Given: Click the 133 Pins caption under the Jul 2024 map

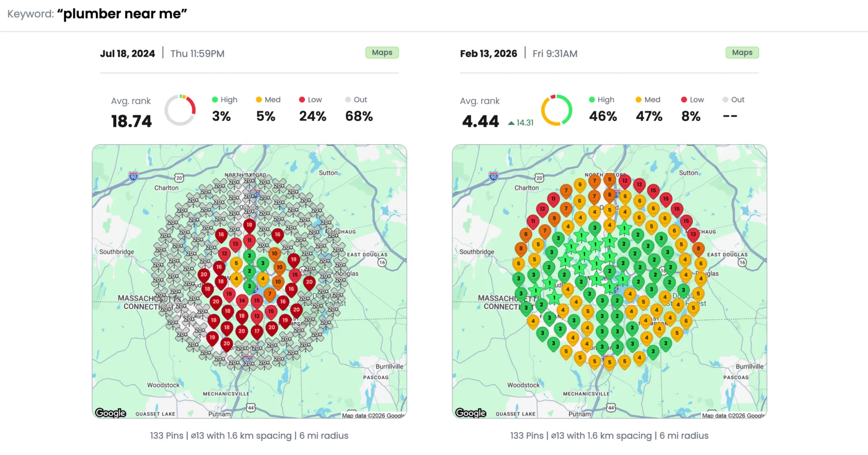Looking at the screenshot, I should point(249,435).
